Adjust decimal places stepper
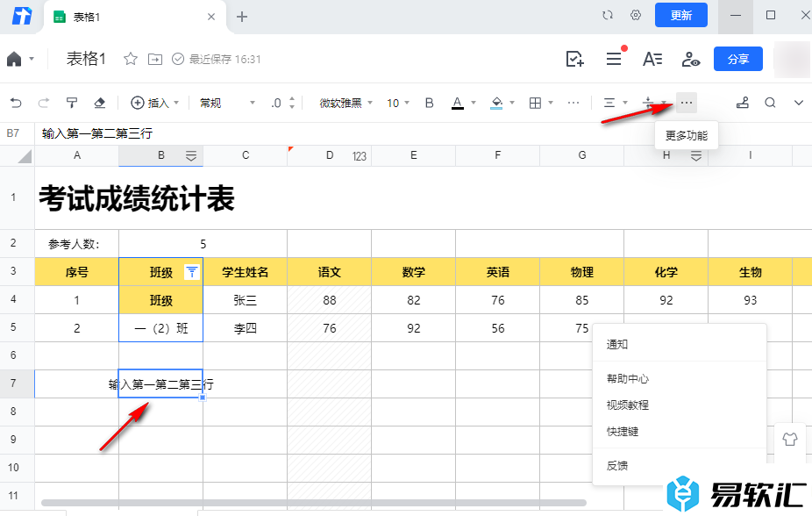 [292, 103]
